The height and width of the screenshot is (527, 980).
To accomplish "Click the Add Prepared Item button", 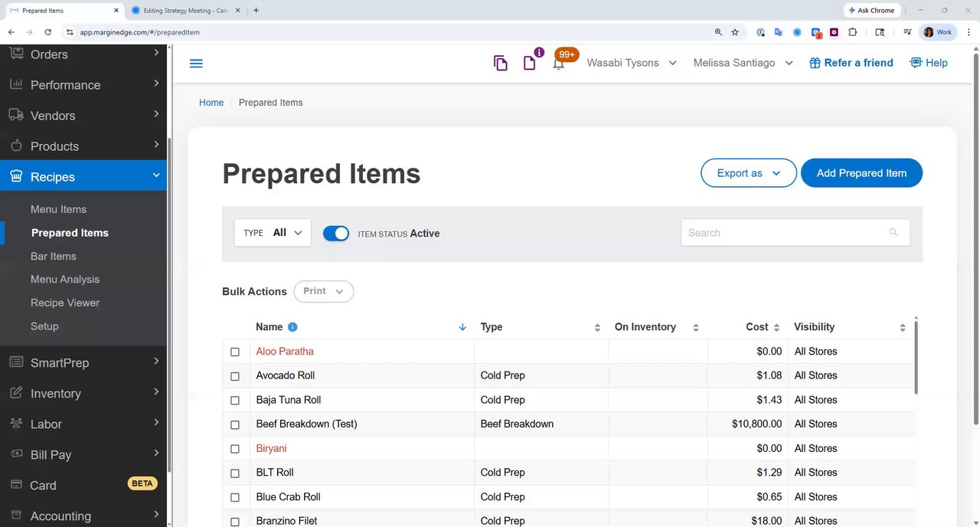I will click(861, 173).
